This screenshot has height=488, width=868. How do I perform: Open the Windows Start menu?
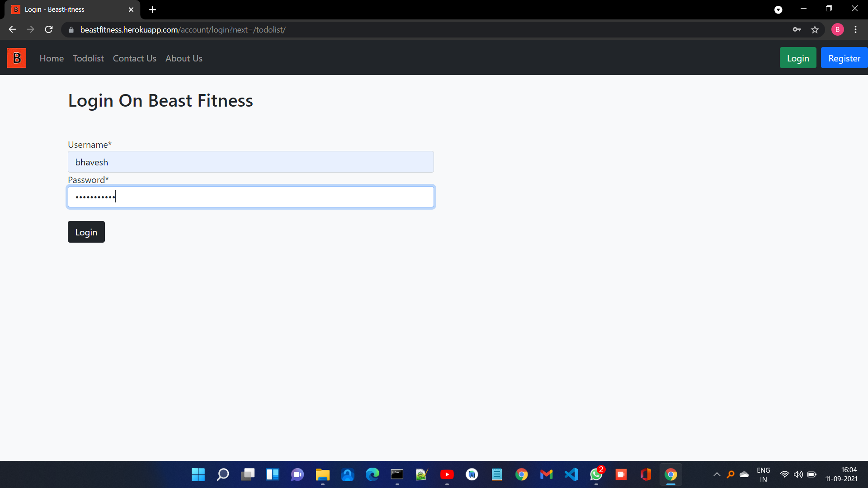tap(198, 474)
